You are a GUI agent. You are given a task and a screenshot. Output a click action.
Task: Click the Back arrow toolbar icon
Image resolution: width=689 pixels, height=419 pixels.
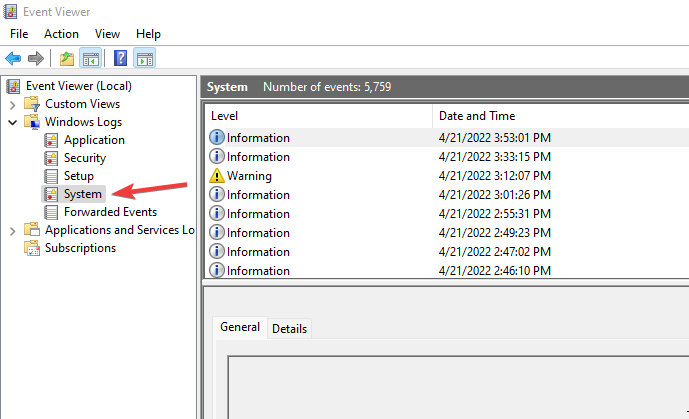pos(13,59)
